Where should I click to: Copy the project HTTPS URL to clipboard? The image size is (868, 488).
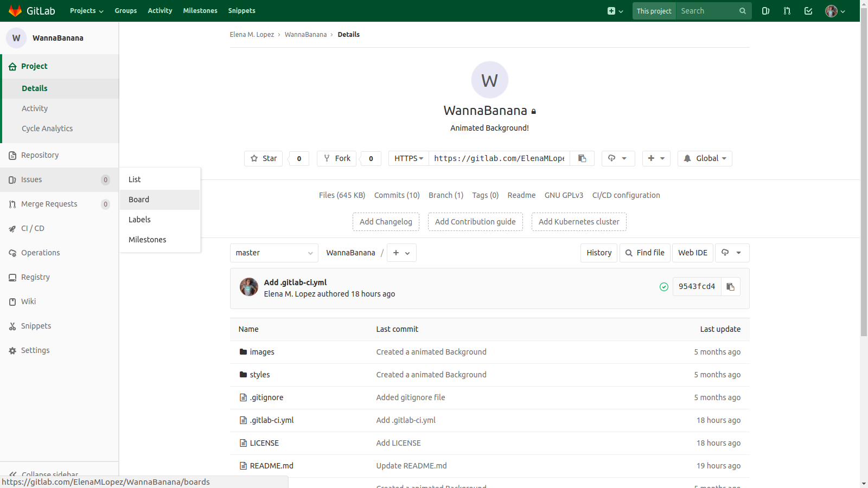tap(582, 158)
